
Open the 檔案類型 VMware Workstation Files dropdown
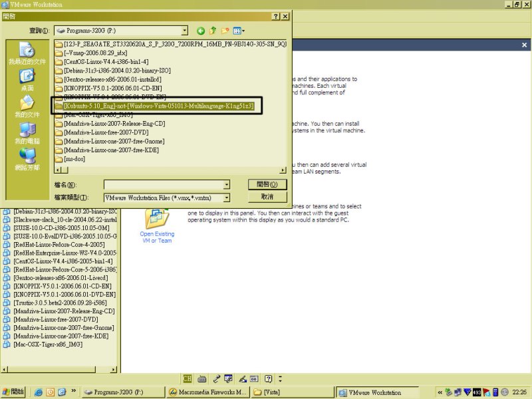click(x=227, y=198)
